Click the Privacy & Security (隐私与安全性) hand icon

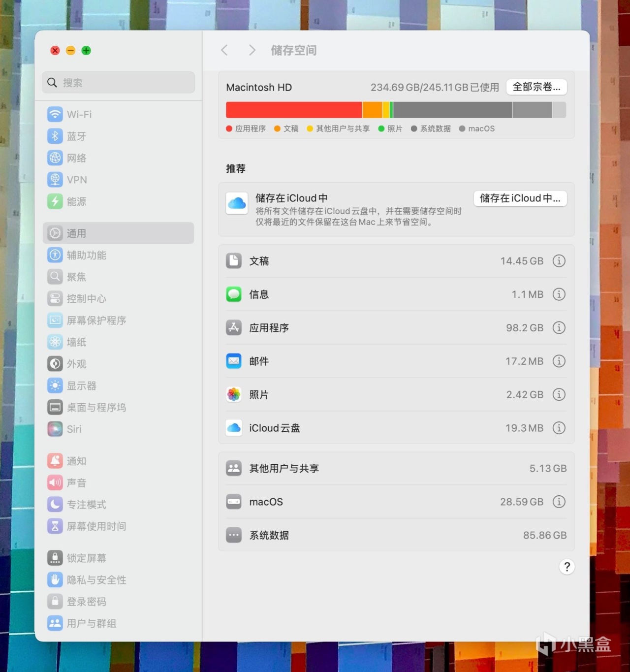(55, 579)
